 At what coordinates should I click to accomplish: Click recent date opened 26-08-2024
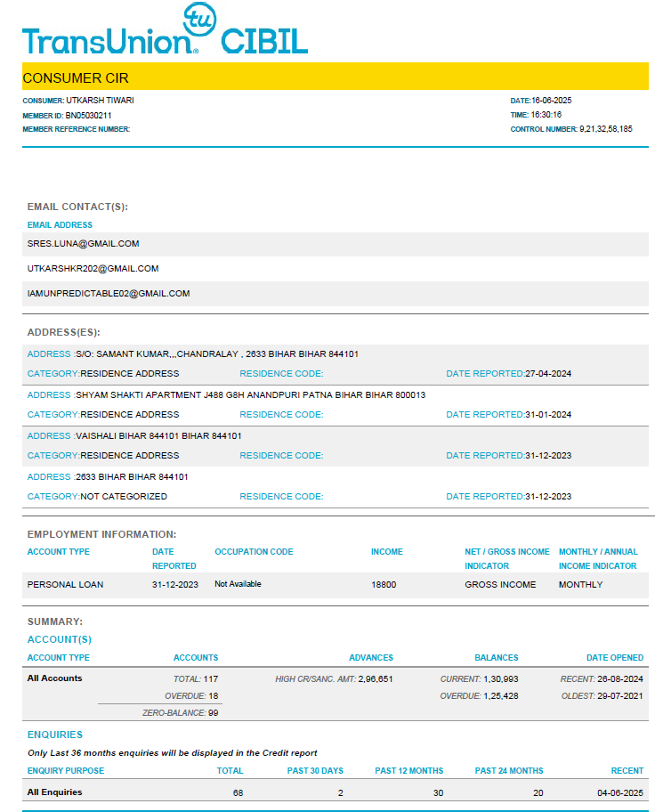click(620, 679)
